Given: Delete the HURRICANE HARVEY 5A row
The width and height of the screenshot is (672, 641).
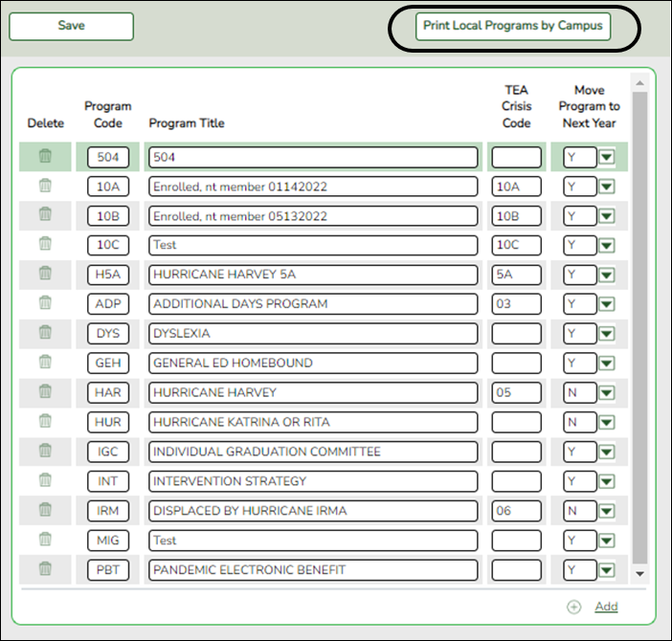Looking at the screenshot, I should pos(45,275).
